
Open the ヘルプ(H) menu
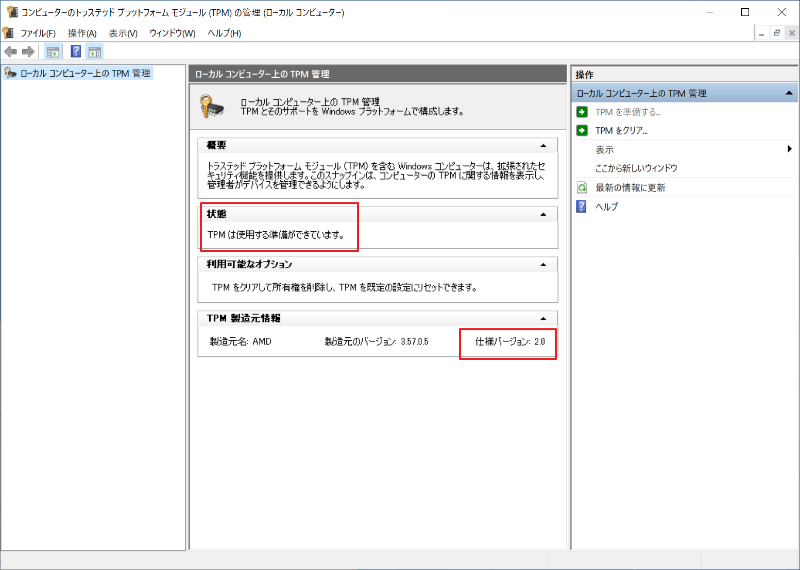[x=224, y=33]
